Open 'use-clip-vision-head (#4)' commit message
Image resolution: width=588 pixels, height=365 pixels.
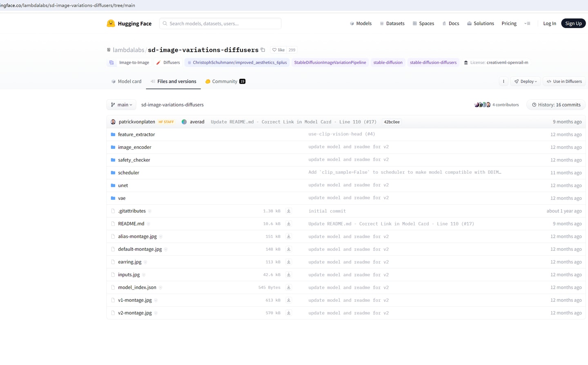click(342, 134)
